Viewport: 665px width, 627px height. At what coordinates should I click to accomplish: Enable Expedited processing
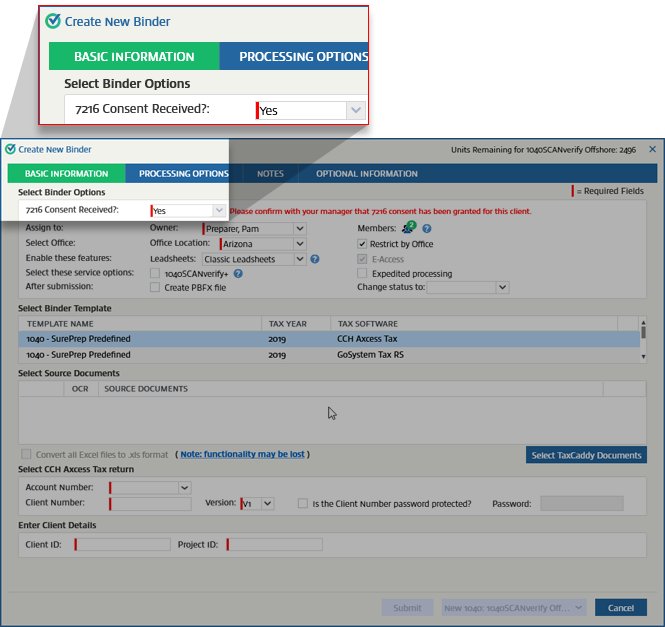(362, 273)
